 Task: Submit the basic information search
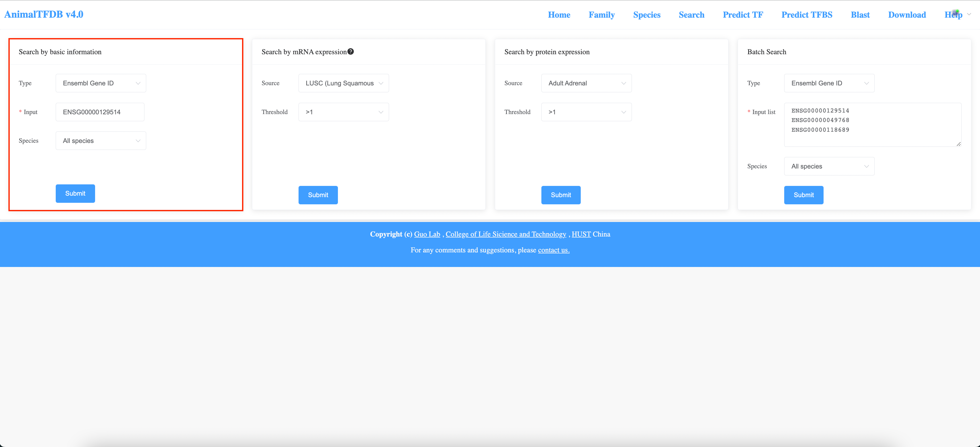click(x=75, y=193)
